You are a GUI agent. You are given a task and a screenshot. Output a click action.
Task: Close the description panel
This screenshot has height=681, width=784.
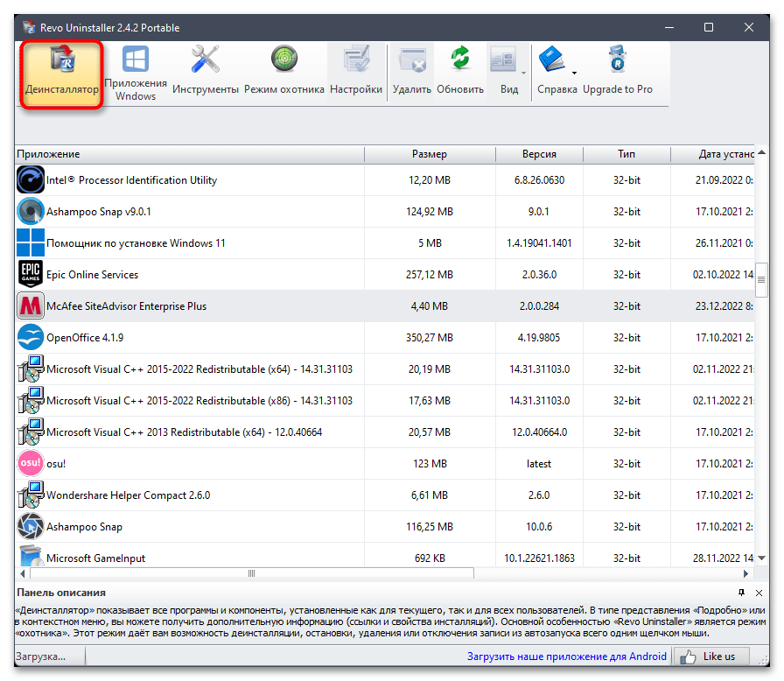point(758,592)
